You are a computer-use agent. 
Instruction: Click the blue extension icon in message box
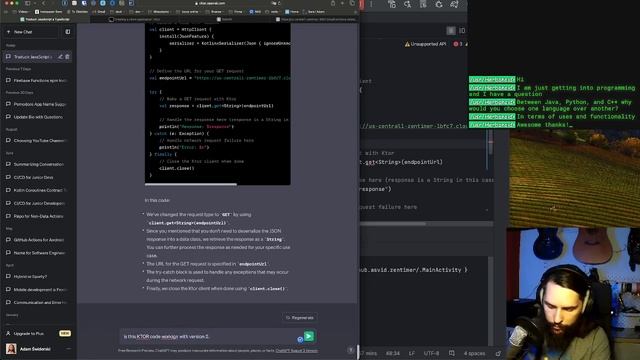pos(300,339)
